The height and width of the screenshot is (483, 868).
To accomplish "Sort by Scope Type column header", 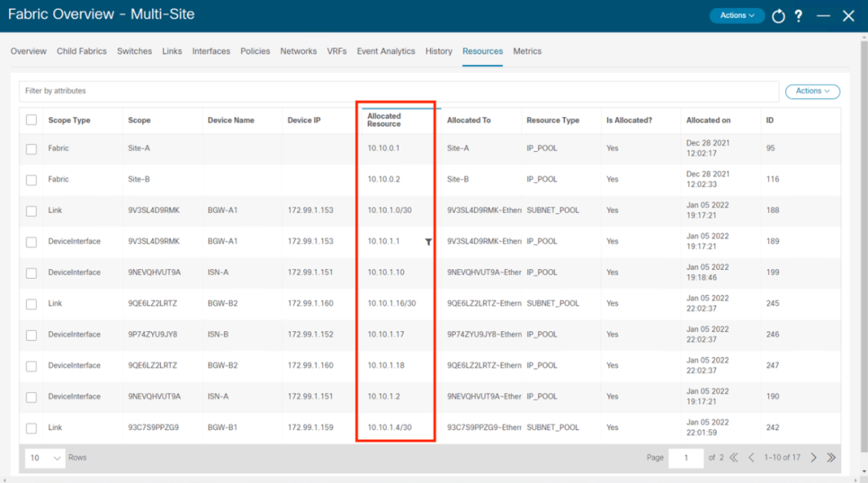I will point(69,120).
